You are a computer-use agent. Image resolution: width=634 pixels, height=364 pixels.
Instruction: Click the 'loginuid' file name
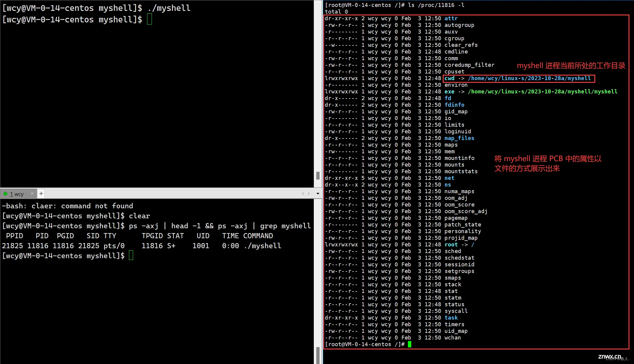(458, 132)
